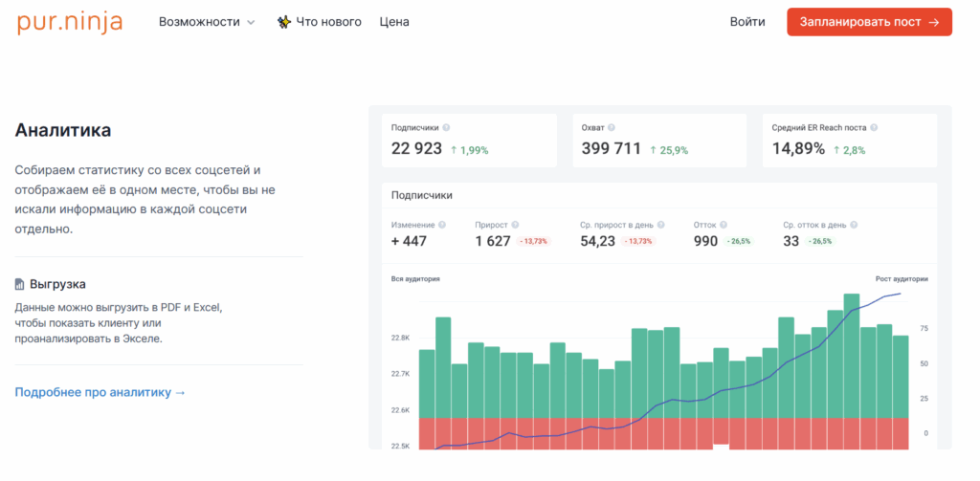Click the tallest green bar in the chart

[851, 354]
